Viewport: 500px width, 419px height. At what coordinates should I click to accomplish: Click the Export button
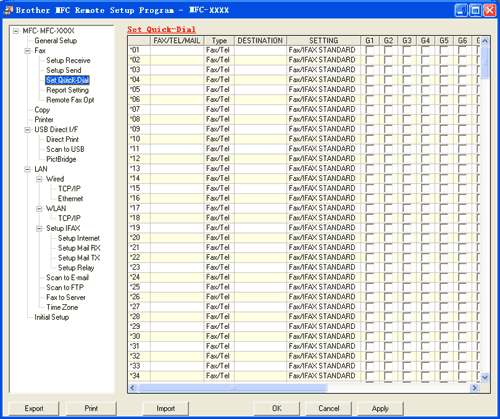[34, 408]
